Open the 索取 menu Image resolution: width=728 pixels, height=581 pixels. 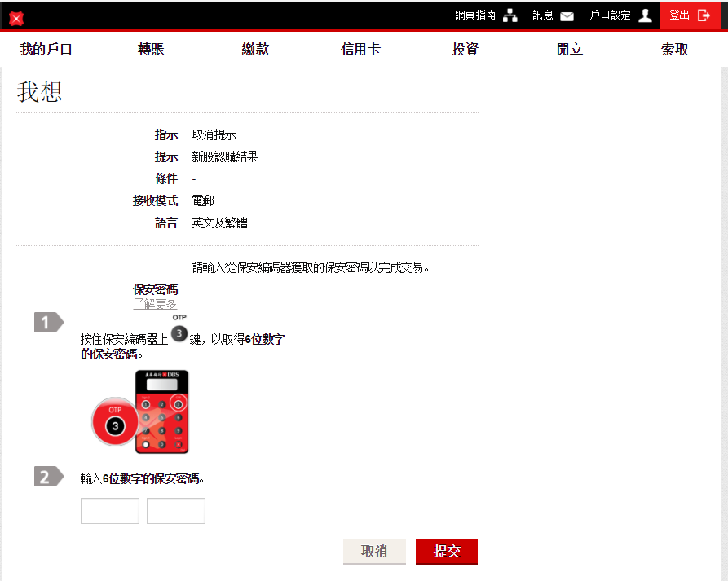(x=674, y=50)
